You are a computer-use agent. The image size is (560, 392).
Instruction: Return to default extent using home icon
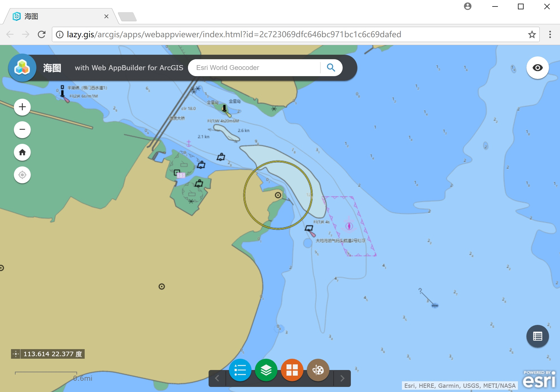point(22,152)
